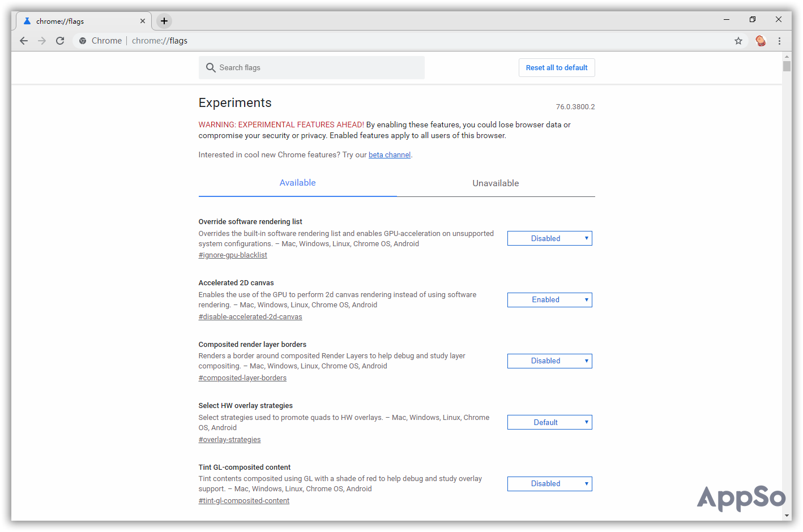
Task: Click the flask favicon on the flags tab
Action: coord(27,21)
